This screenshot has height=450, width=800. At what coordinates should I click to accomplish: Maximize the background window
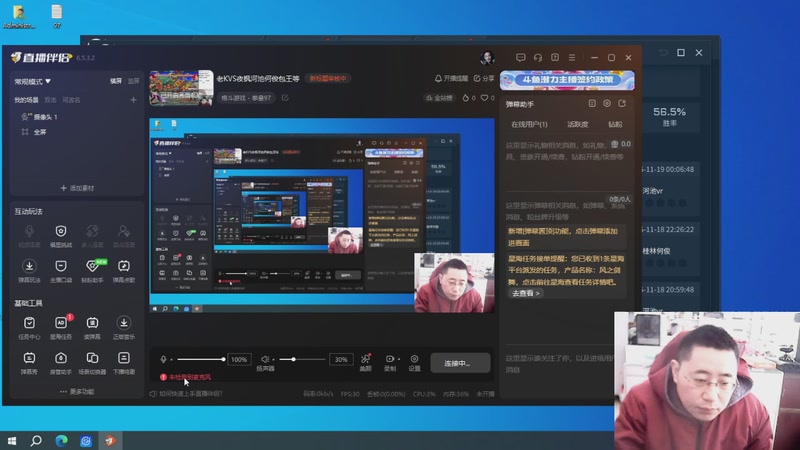[x=681, y=53]
